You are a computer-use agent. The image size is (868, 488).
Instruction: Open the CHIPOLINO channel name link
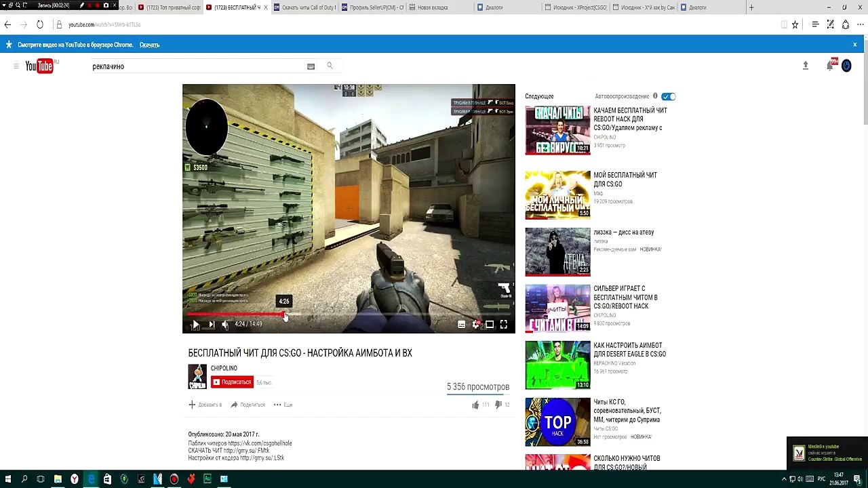pos(224,368)
